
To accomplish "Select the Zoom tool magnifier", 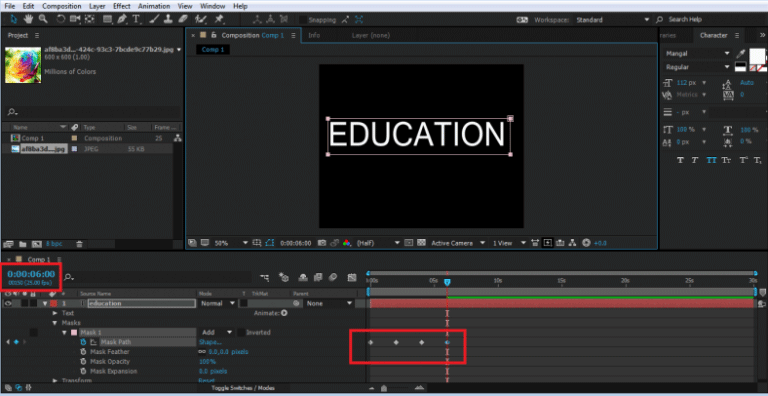I will point(43,19).
